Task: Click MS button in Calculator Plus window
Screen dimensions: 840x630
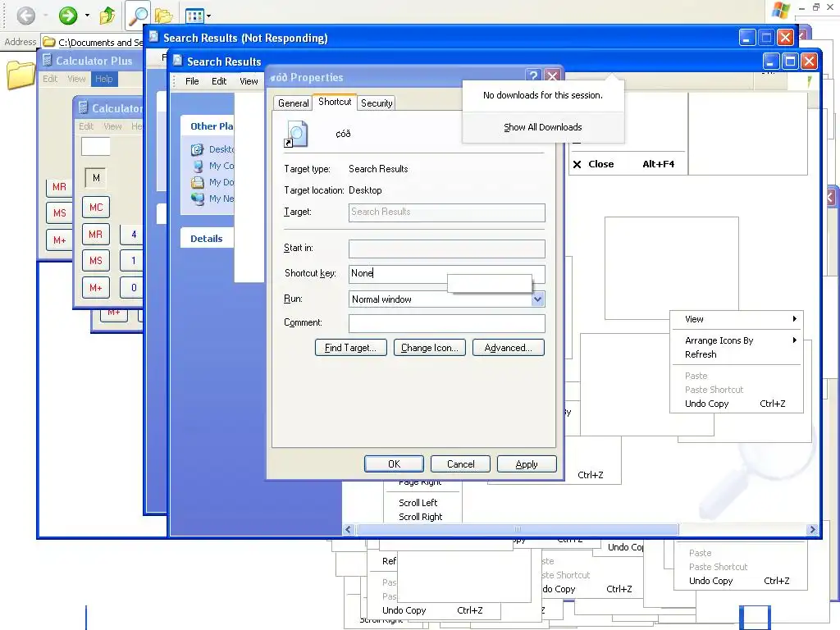Action: [x=59, y=212]
